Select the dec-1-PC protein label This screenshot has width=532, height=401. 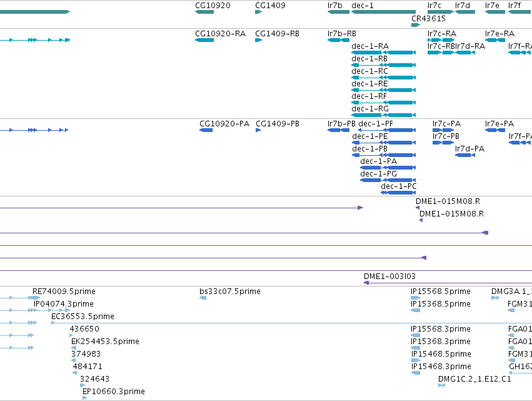point(399,186)
